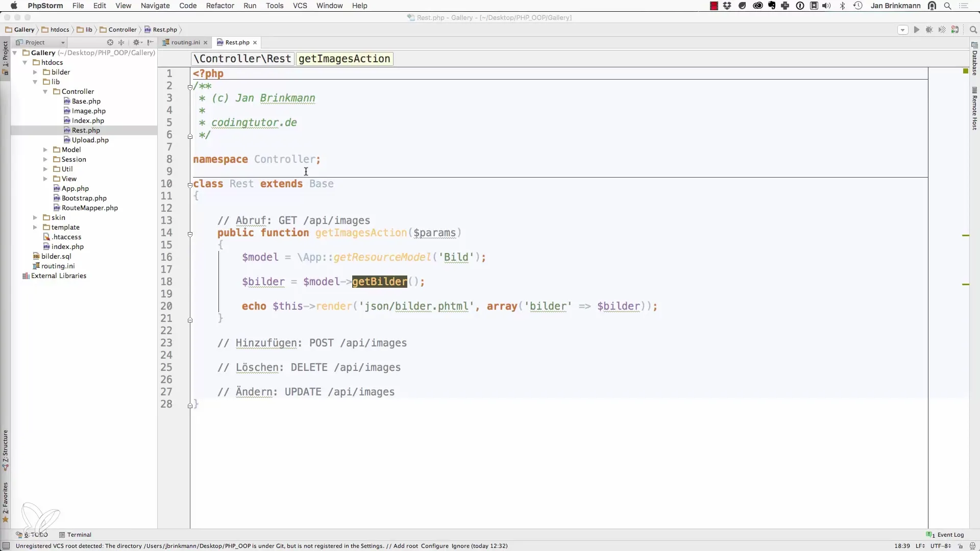Image resolution: width=980 pixels, height=551 pixels.
Task: Hide the Project panel with arrow icon
Action: (150, 42)
